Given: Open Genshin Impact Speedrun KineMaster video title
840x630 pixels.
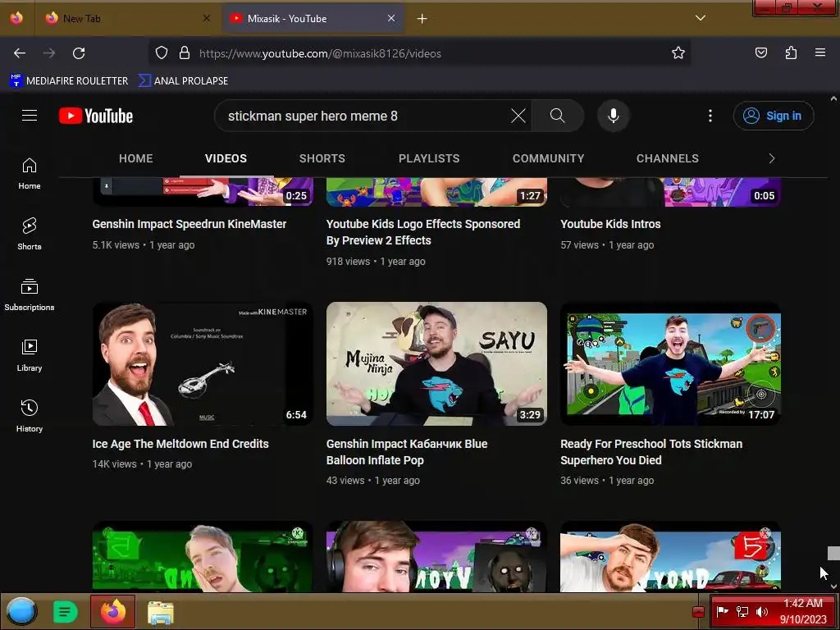Looking at the screenshot, I should (x=189, y=224).
